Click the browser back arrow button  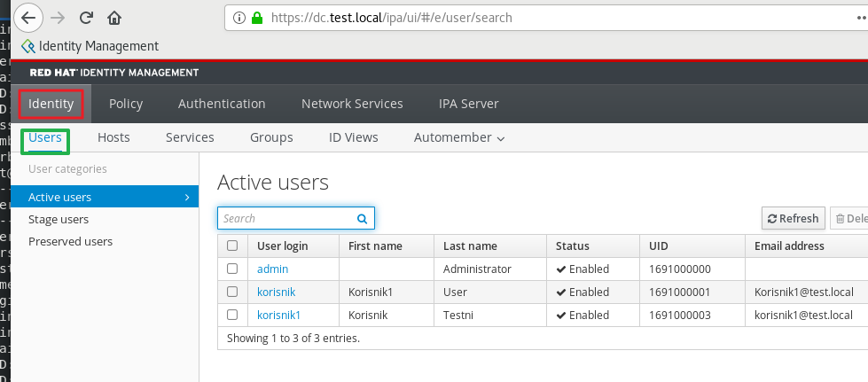click(x=28, y=18)
